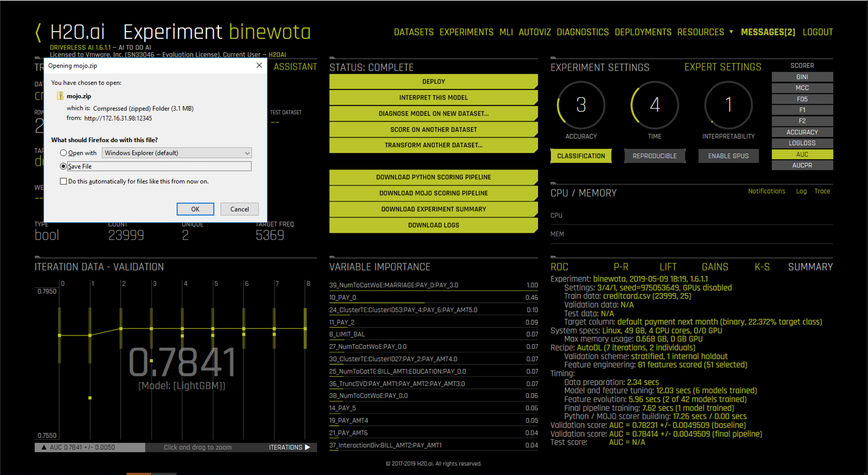This screenshot has height=475, width=868.
Task: Click DIAGNOSE MODEL ON NEW DATASET
Action: [x=434, y=114]
